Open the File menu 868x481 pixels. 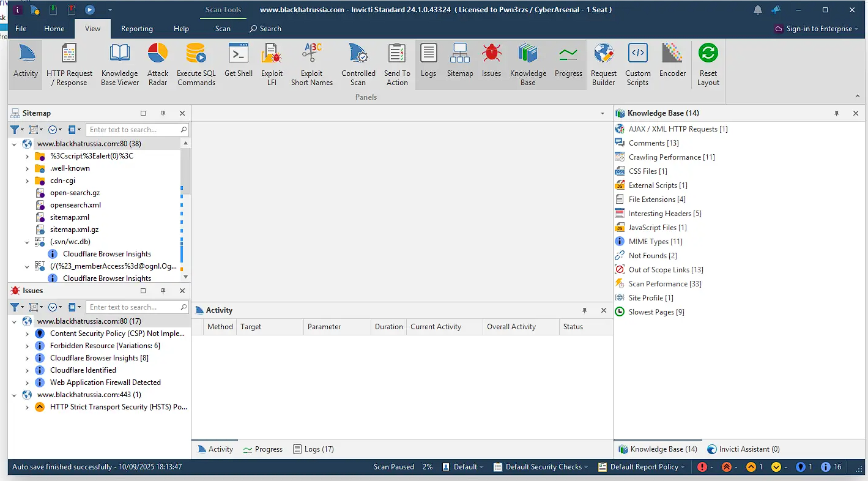coord(21,29)
